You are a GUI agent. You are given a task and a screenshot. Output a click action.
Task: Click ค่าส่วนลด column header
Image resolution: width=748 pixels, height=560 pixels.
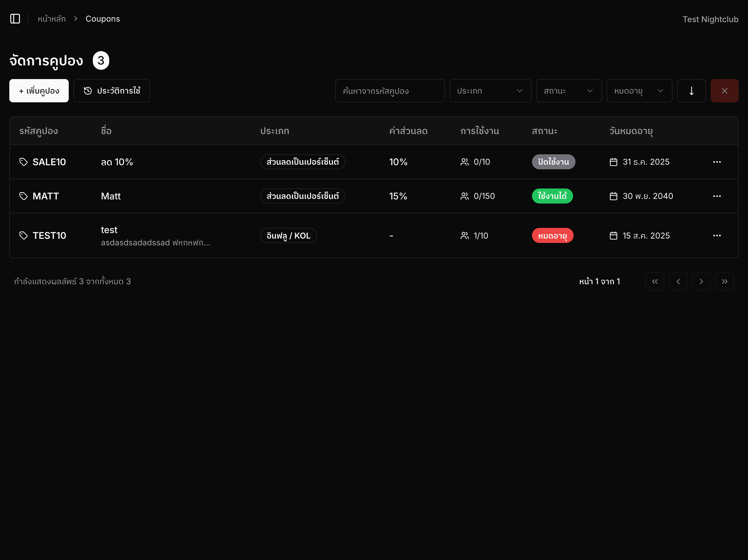pos(408,131)
